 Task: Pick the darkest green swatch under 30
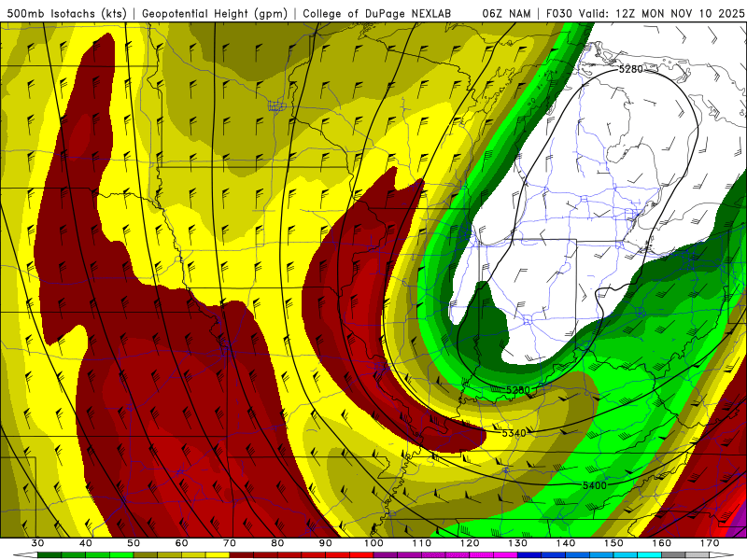[x=49, y=555]
